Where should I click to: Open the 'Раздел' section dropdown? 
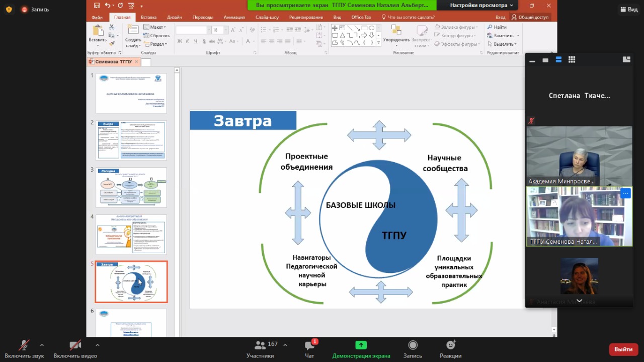tap(155, 44)
